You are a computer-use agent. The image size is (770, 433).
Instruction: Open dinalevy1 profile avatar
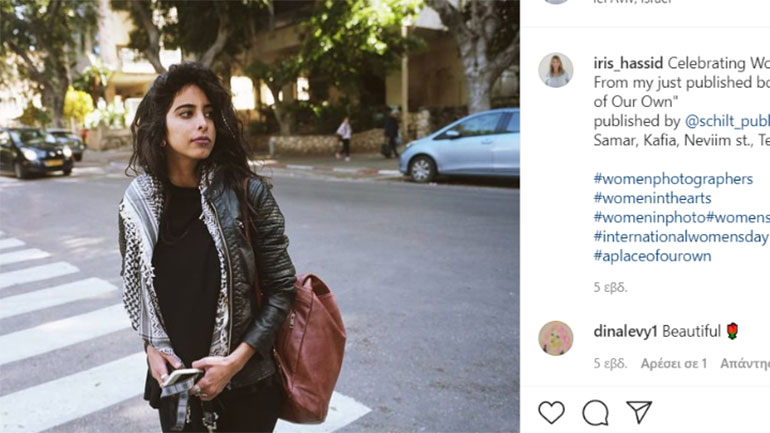pos(556,338)
